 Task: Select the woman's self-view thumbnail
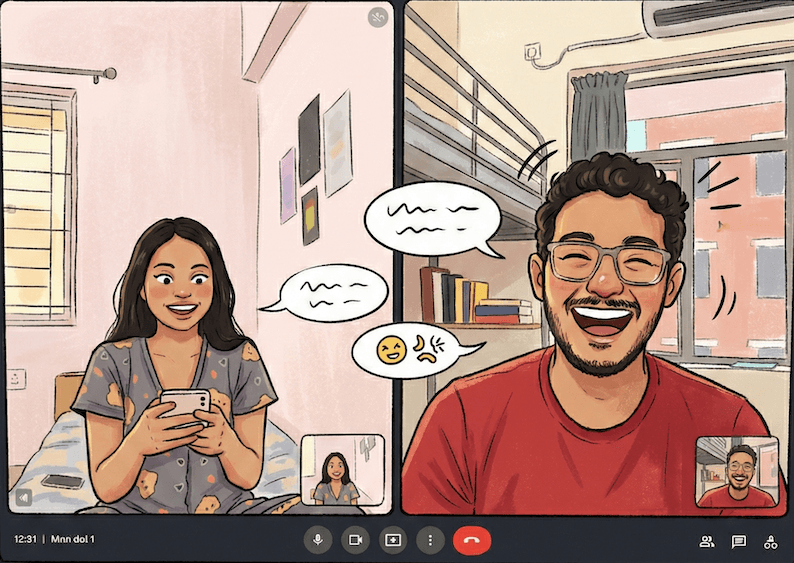tap(342, 469)
